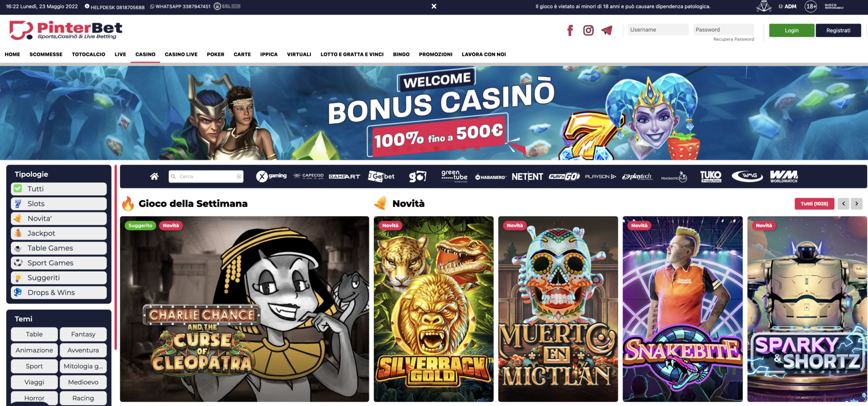
Task: Click the green Login button
Action: tap(792, 30)
